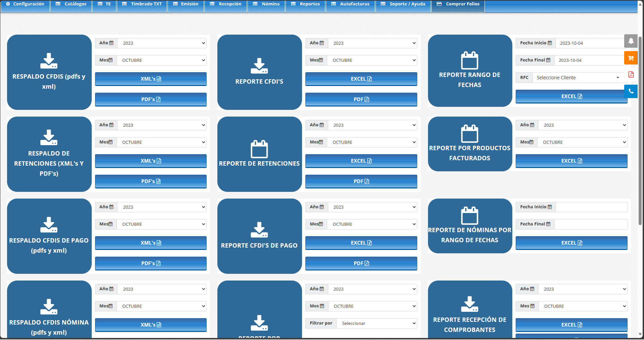Click the red PDF document side icon
Viewport: 644px width, 340px height.
click(631, 75)
